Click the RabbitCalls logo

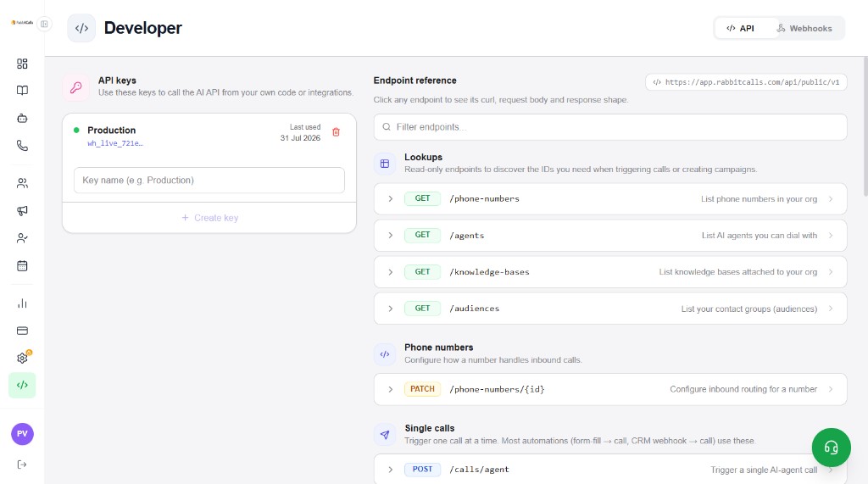pos(22,23)
